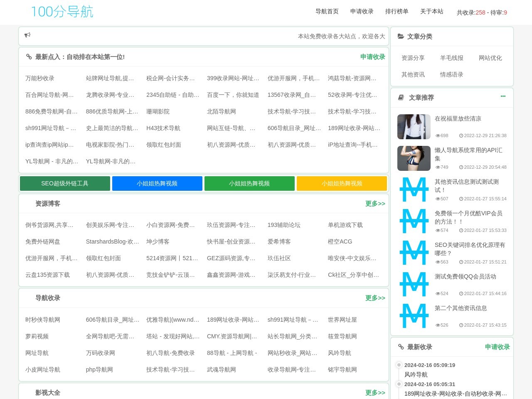Viewport: 532px width, 399px height.
Task: Open the 懒人导航系统 article thumbnail image
Action: (x=414, y=158)
